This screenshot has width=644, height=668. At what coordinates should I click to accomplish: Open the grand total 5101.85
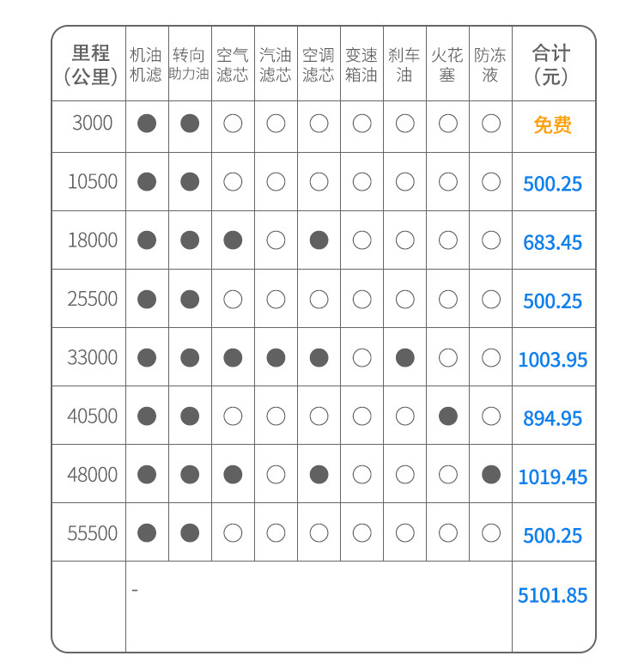coord(552,595)
